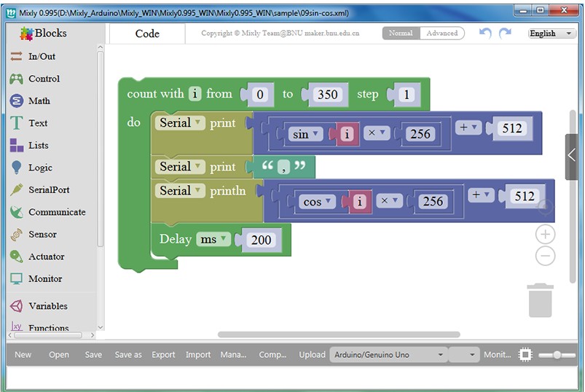585x392 pixels.
Task: Open the English language dropdown
Action: click(551, 34)
